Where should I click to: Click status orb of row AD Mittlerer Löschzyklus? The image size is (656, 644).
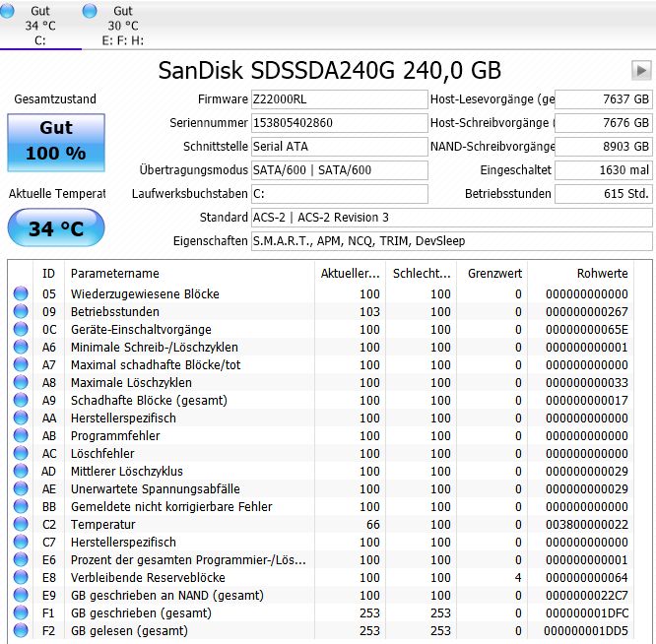click(x=21, y=471)
